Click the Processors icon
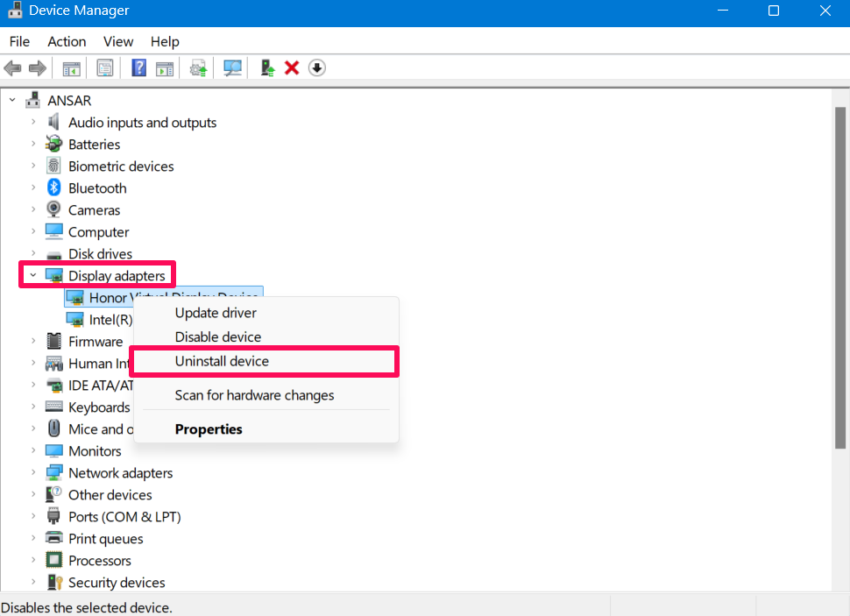This screenshot has width=850, height=616. (53, 560)
